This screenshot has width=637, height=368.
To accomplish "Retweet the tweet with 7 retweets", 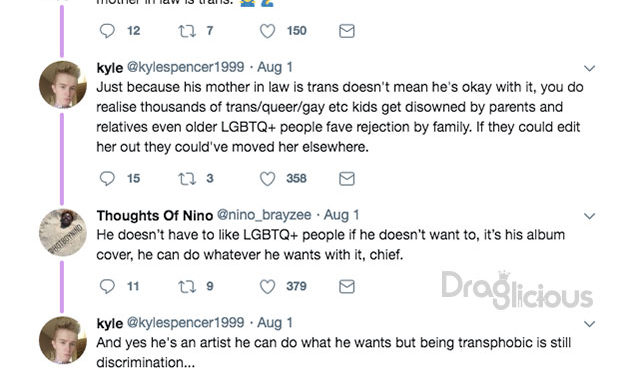I will (187, 31).
